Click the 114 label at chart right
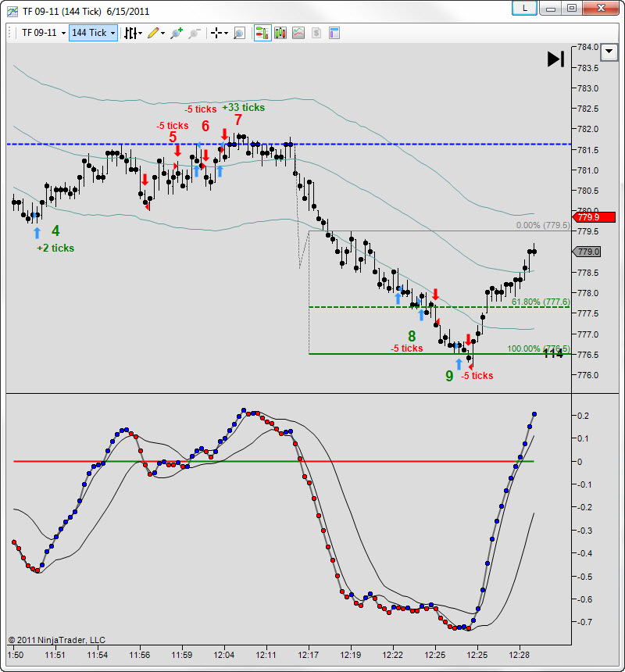 tap(553, 353)
